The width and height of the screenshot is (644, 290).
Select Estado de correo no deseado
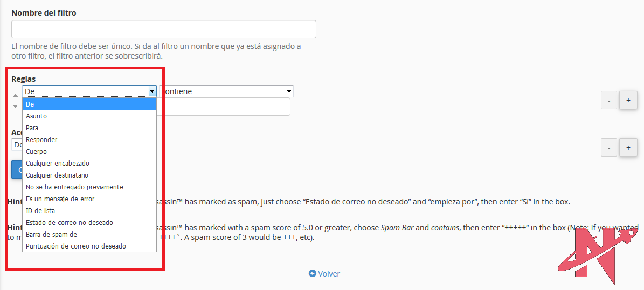[70, 223]
